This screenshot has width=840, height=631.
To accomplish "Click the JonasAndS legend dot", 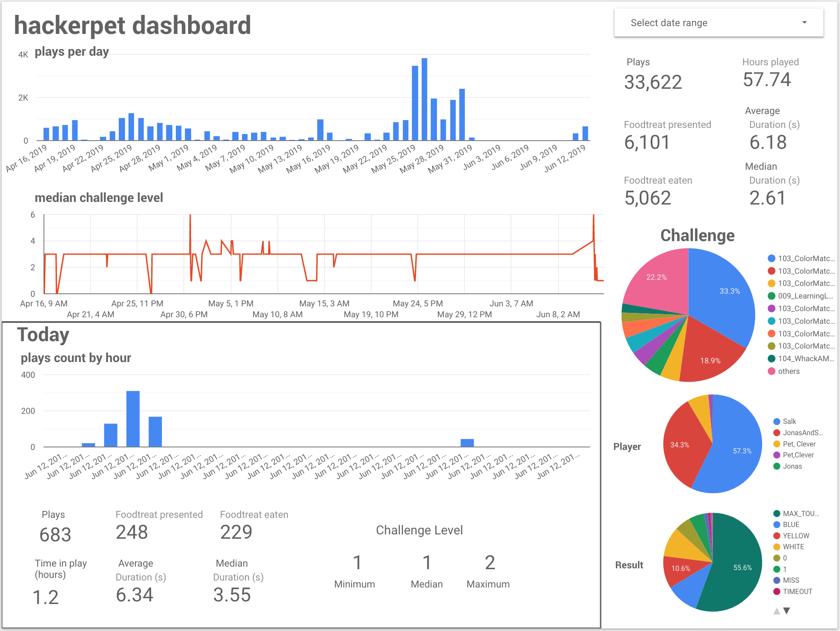I will tap(776, 433).
